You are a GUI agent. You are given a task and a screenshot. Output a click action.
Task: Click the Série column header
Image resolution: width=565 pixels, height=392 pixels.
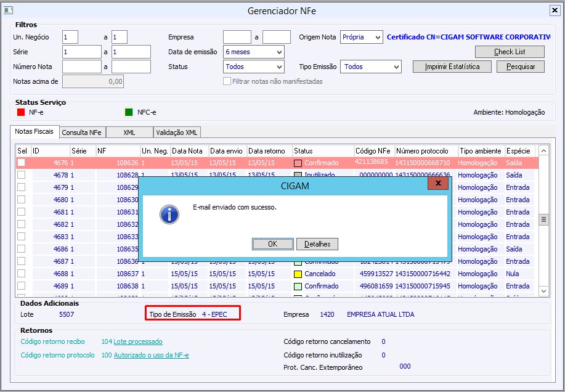coord(83,151)
